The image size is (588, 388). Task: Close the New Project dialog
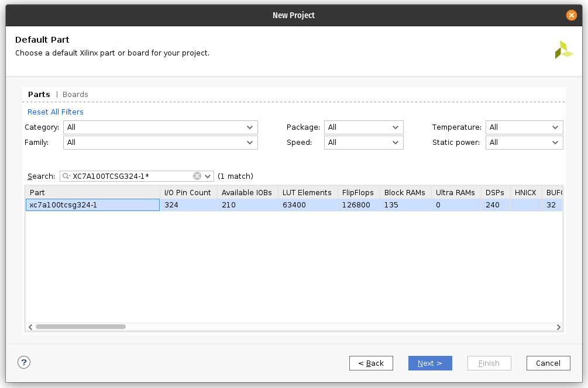tap(571, 15)
